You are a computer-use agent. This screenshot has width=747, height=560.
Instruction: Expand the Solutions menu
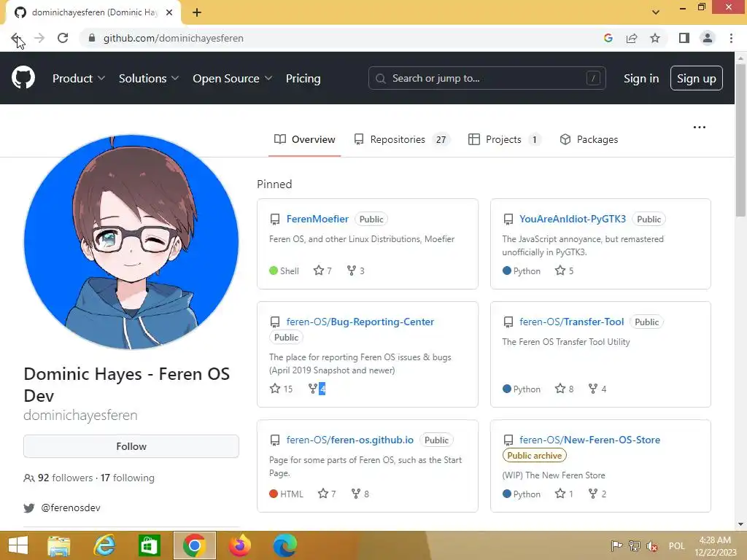click(x=149, y=78)
